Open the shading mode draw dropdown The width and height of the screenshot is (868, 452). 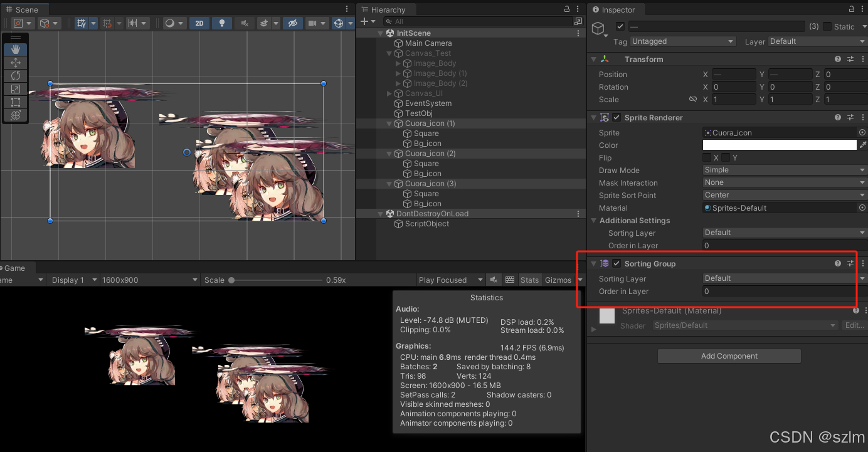point(174,23)
